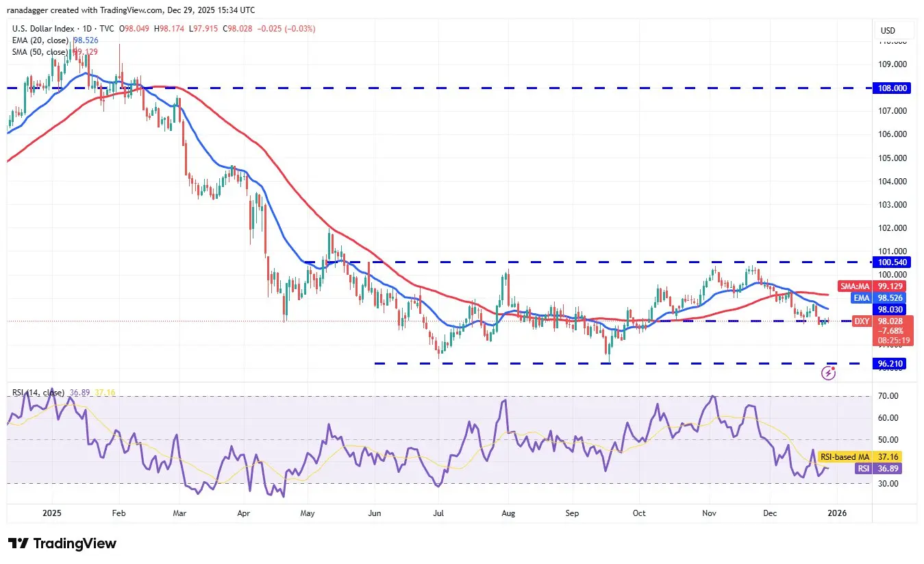
Task: Click the Sep label on the time axis
Action: 573,513
